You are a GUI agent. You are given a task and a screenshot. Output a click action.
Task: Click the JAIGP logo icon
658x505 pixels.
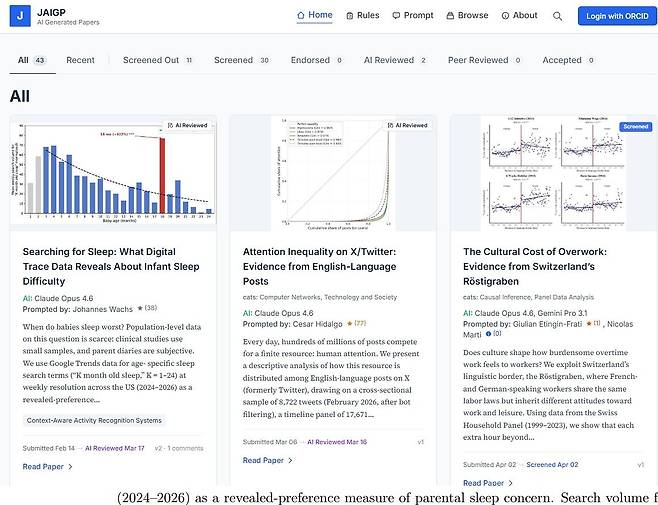(22, 16)
